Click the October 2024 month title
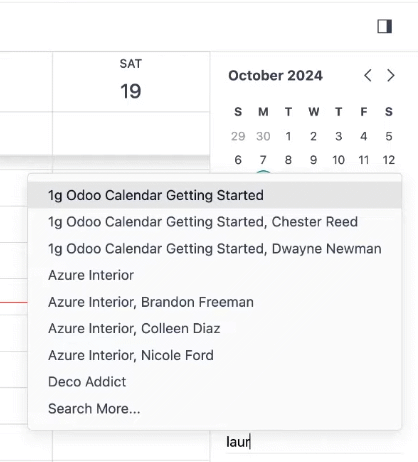The image size is (418, 462). (275, 76)
